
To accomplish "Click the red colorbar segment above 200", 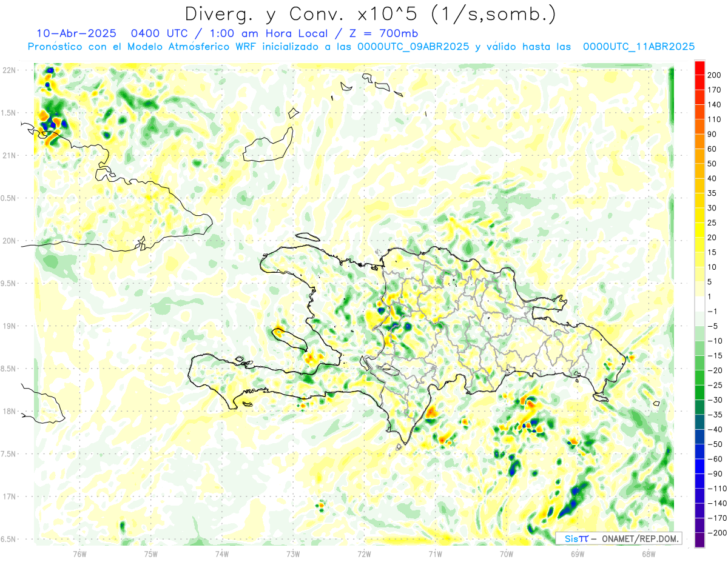I will (699, 67).
